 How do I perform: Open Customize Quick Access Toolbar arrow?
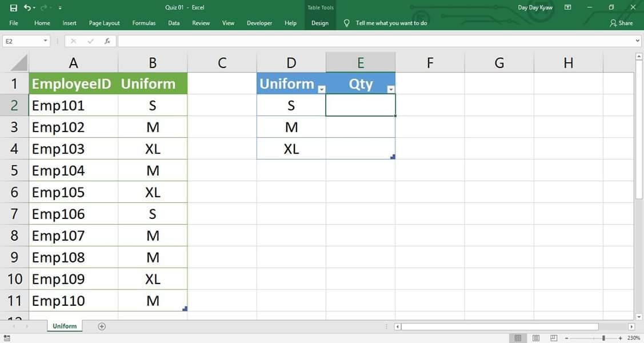pyautogui.click(x=61, y=8)
